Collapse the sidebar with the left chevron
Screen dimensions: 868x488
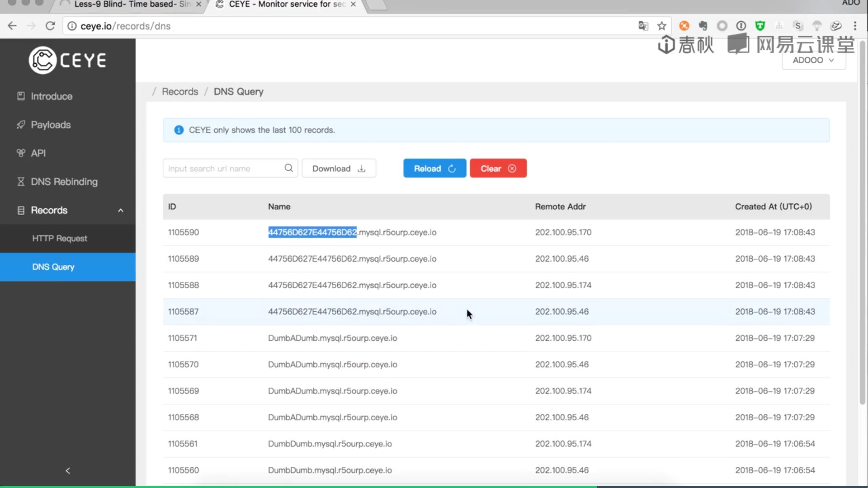pos(68,470)
